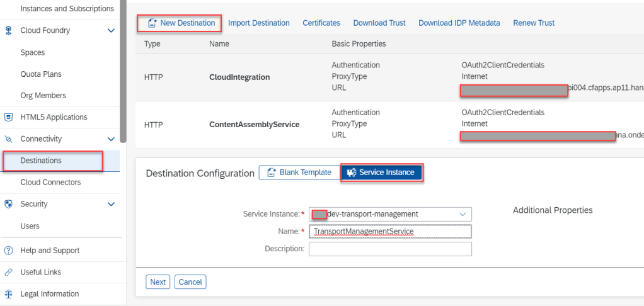Create a New Destination
This screenshot has height=306, width=644.
click(180, 23)
